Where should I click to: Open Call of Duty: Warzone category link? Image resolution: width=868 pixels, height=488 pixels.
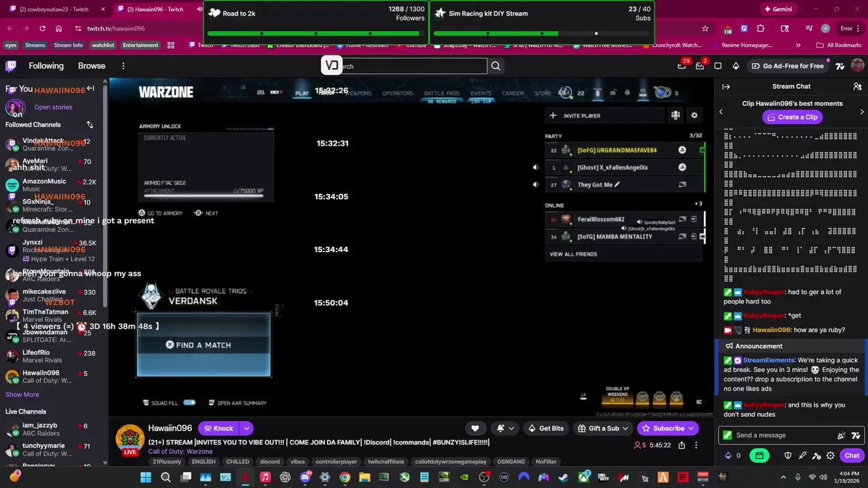[x=180, y=451]
